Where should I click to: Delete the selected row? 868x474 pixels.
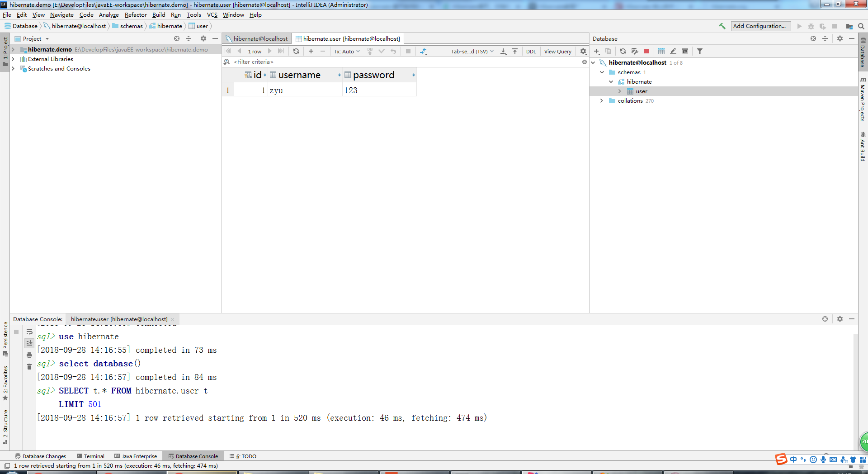point(323,51)
